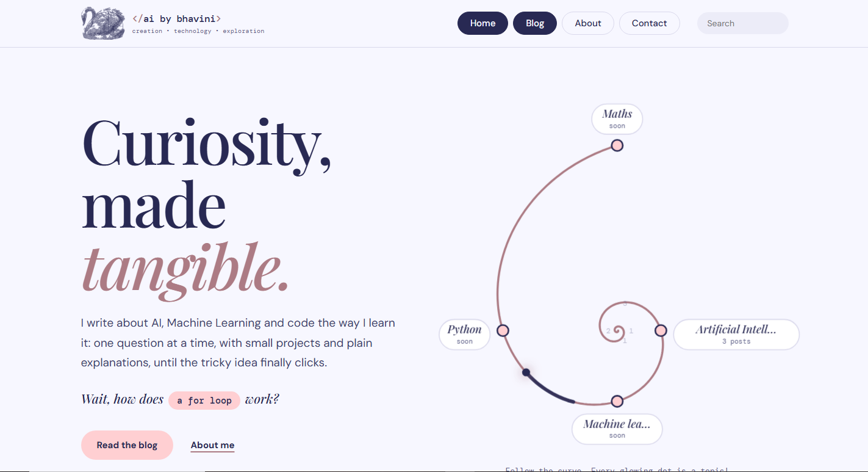Image resolution: width=868 pixels, height=472 pixels.
Task: Go to the Home nav tab
Action: 482,23
